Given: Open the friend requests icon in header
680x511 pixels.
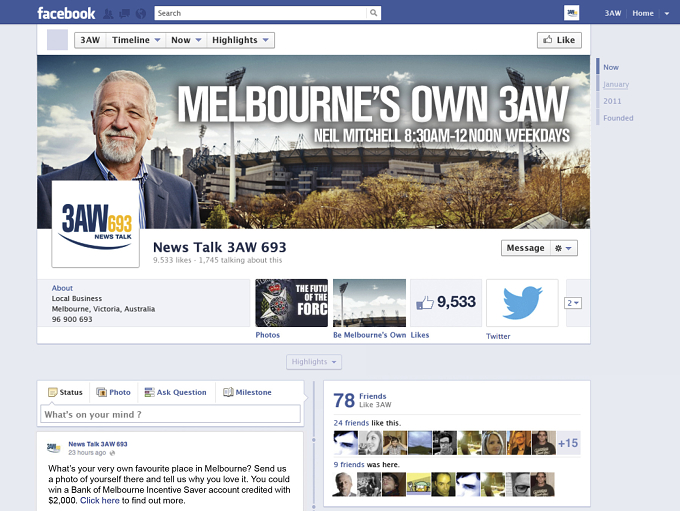Looking at the screenshot, I should (108, 14).
